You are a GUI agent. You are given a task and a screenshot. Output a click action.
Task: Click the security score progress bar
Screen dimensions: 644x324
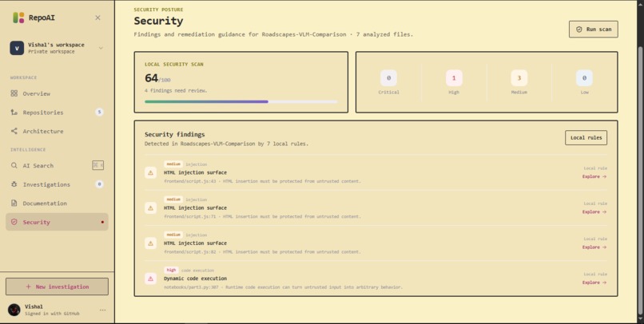241,101
